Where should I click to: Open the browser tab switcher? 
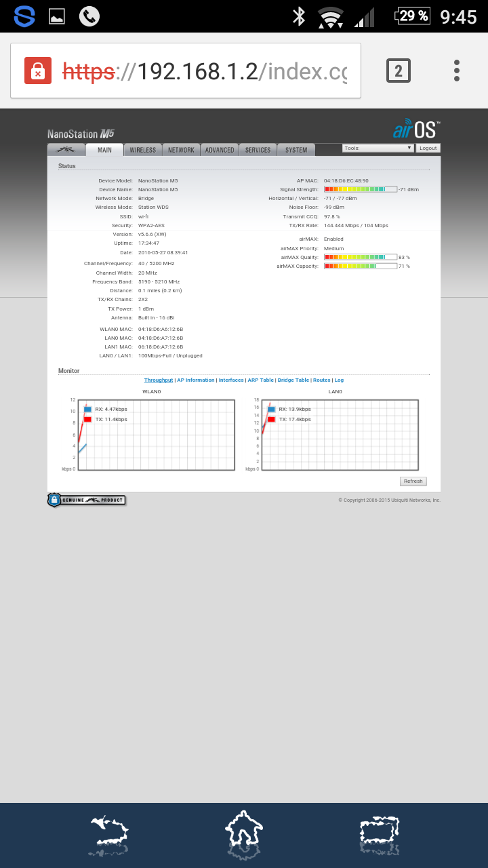click(399, 71)
